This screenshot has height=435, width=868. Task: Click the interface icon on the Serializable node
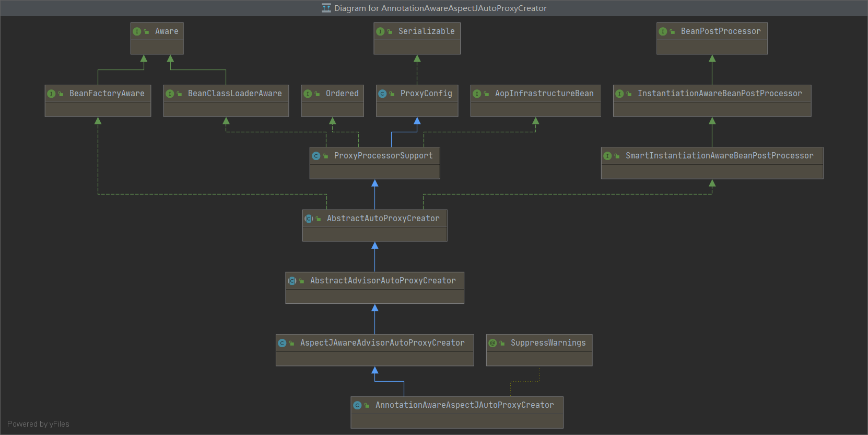tap(380, 31)
